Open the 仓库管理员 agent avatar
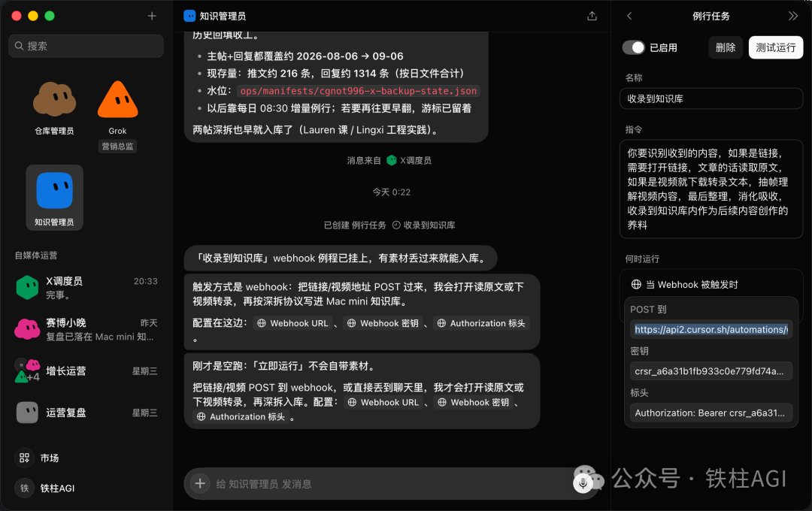Viewport: 812px width, 511px height. click(54, 99)
